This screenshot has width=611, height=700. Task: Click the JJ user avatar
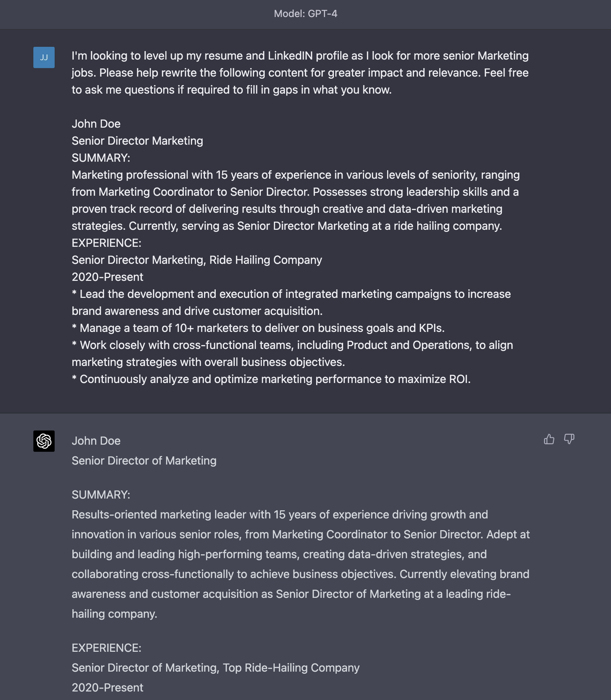pyautogui.click(x=44, y=57)
